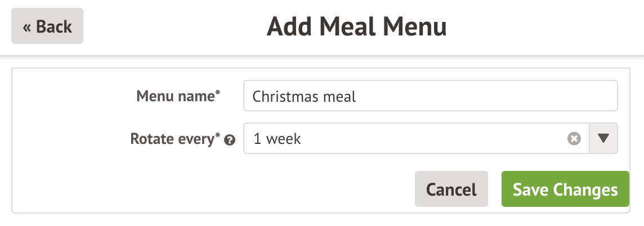
Task: Discard the form via Cancel button
Action: [x=451, y=190]
